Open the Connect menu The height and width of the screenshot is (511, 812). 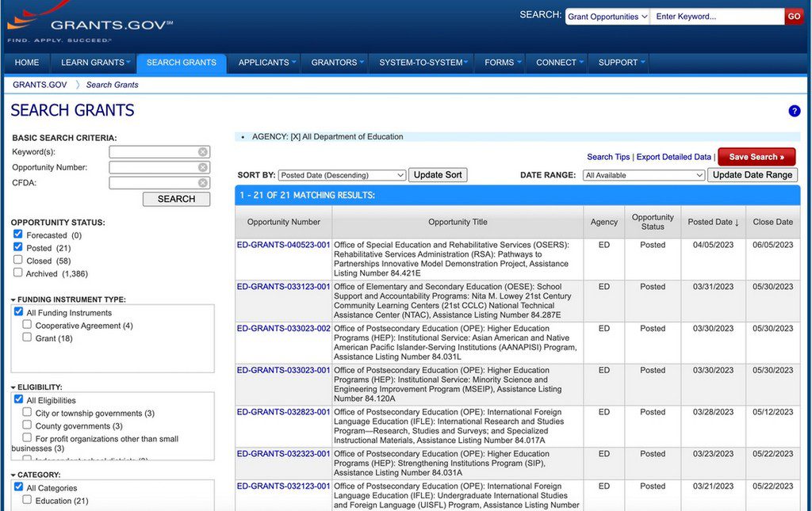point(557,63)
